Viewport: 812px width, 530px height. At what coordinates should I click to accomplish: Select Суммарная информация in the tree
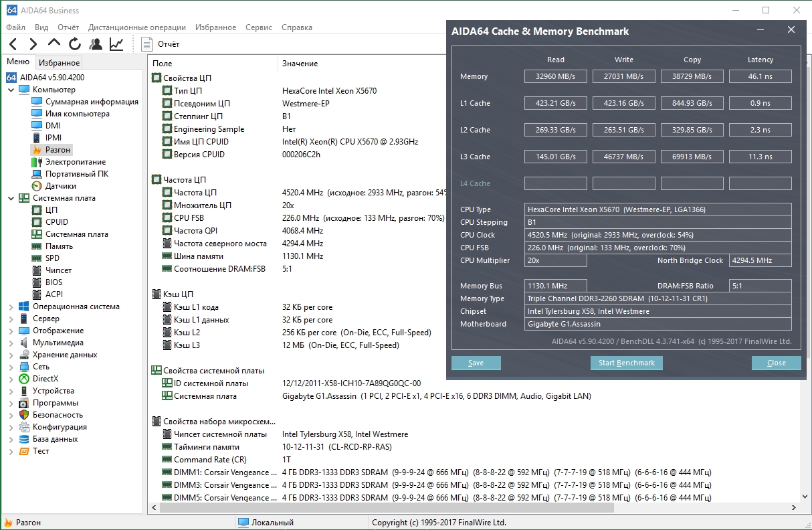[92, 102]
